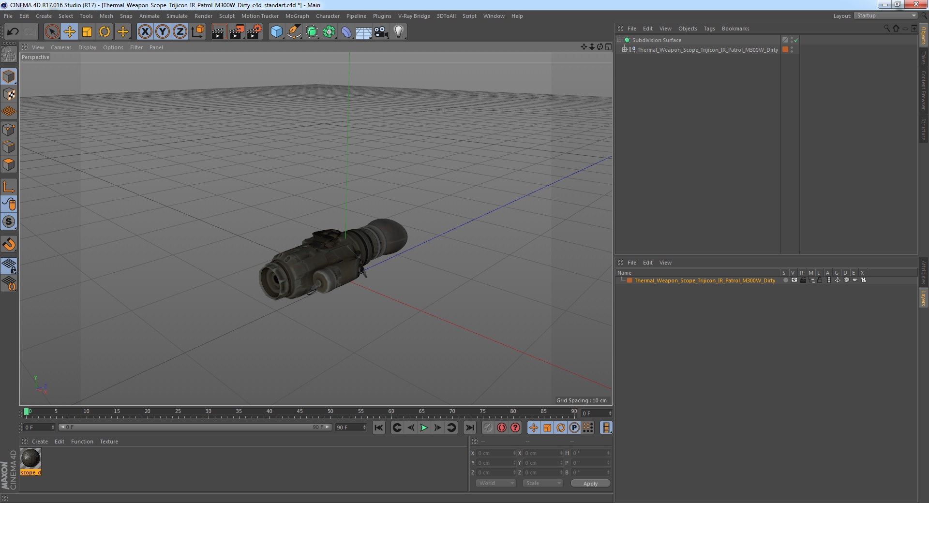929x560 pixels.
Task: Open the Content Browser side tab
Action: [924, 90]
